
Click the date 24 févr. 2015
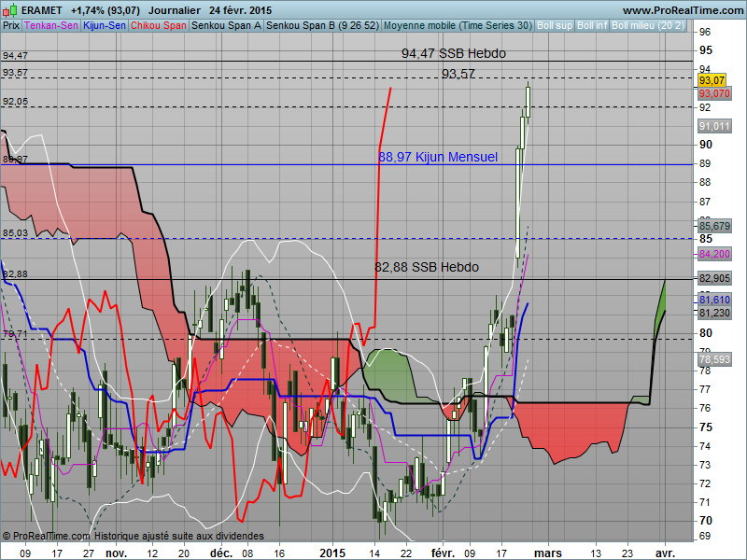tap(240, 10)
